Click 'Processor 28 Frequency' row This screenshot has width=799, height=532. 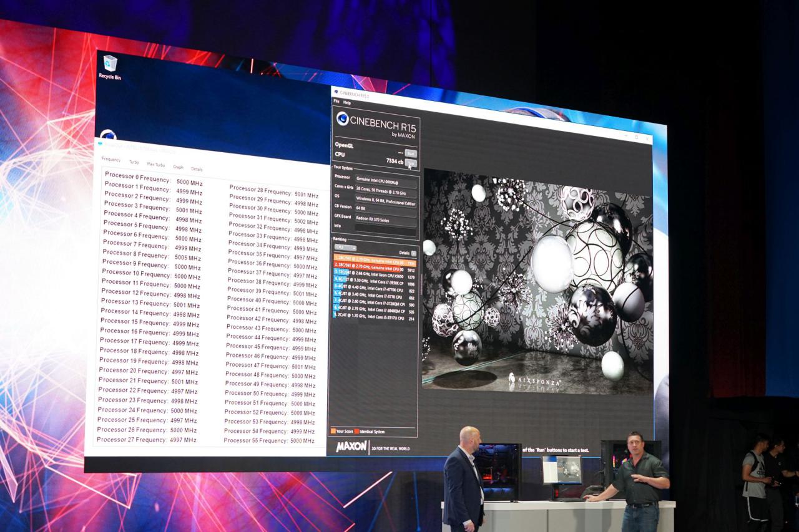(273, 191)
